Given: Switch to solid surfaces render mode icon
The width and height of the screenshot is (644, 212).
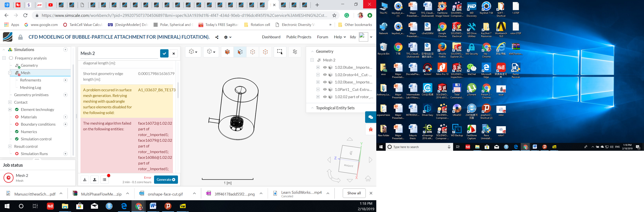Looking at the screenshot, I should (x=227, y=52).
